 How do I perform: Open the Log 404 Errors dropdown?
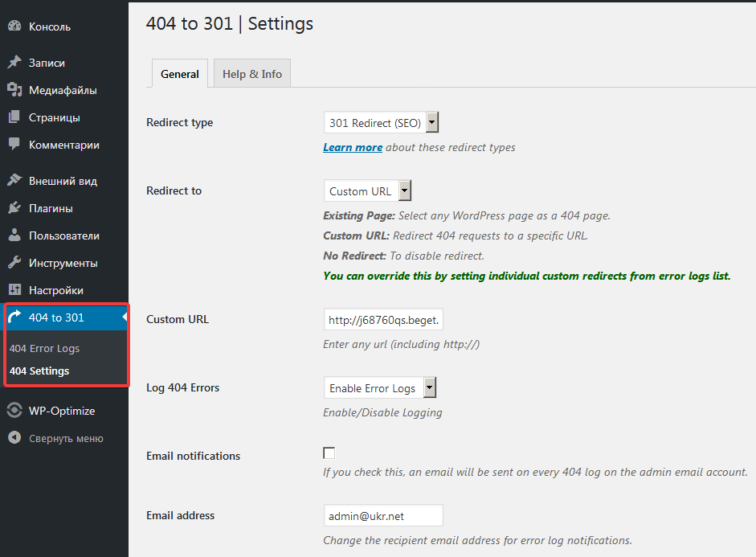pyautogui.click(x=380, y=387)
